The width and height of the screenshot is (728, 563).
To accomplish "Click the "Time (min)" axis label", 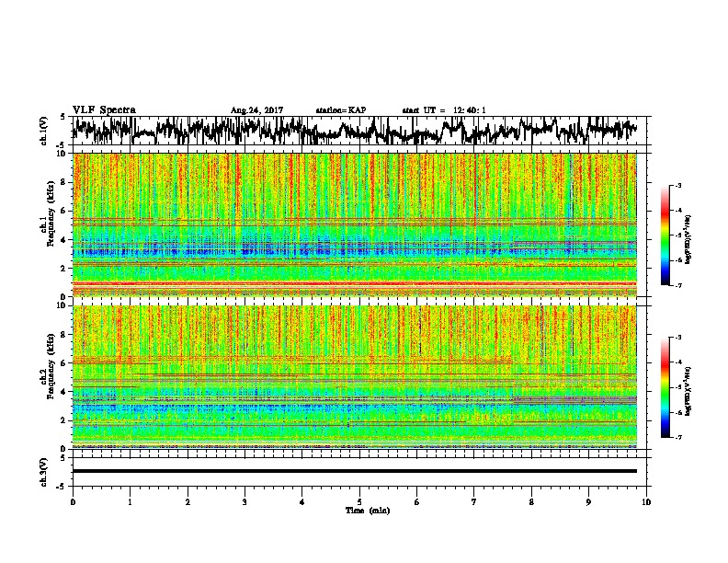I will click(x=368, y=511).
